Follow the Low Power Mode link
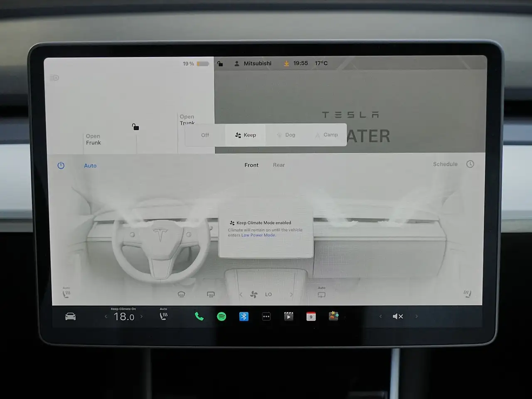 (x=258, y=235)
